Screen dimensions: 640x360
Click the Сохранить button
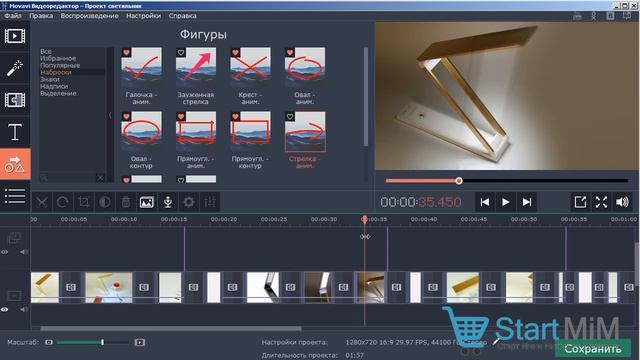click(593, 349)
